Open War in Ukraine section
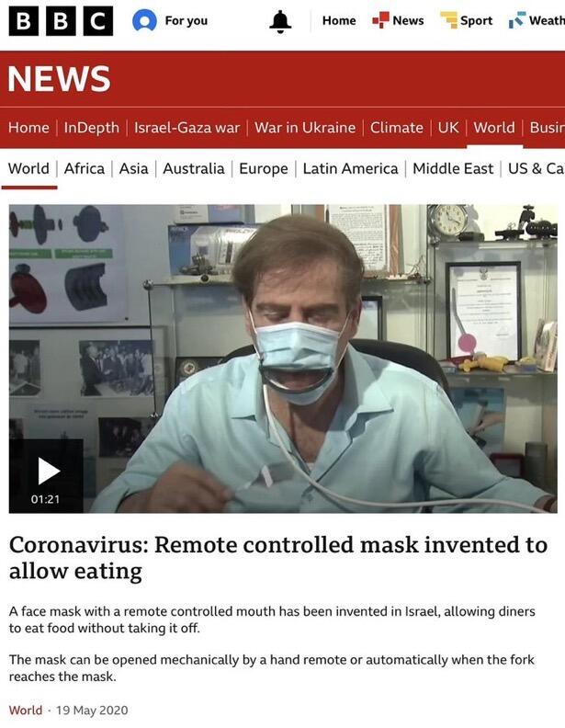The height and width of the screenshot is (728, 565). pos(305,127)
